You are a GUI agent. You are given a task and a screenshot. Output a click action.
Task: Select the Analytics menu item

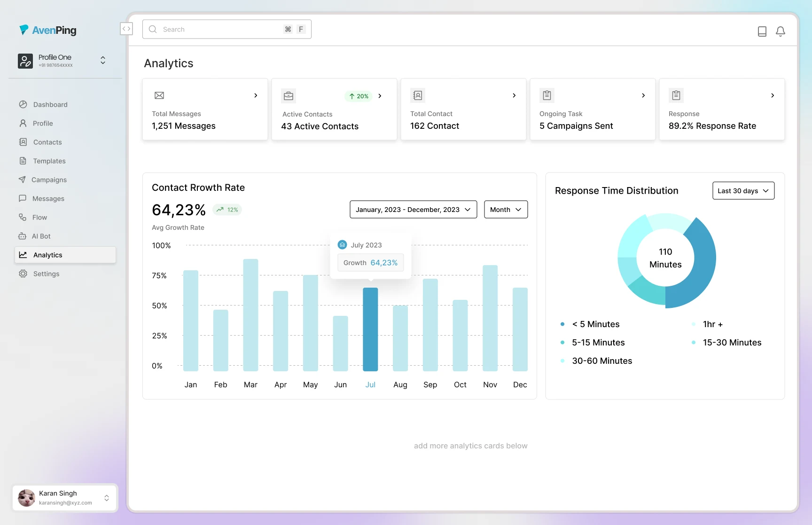(x=65, y=255)
